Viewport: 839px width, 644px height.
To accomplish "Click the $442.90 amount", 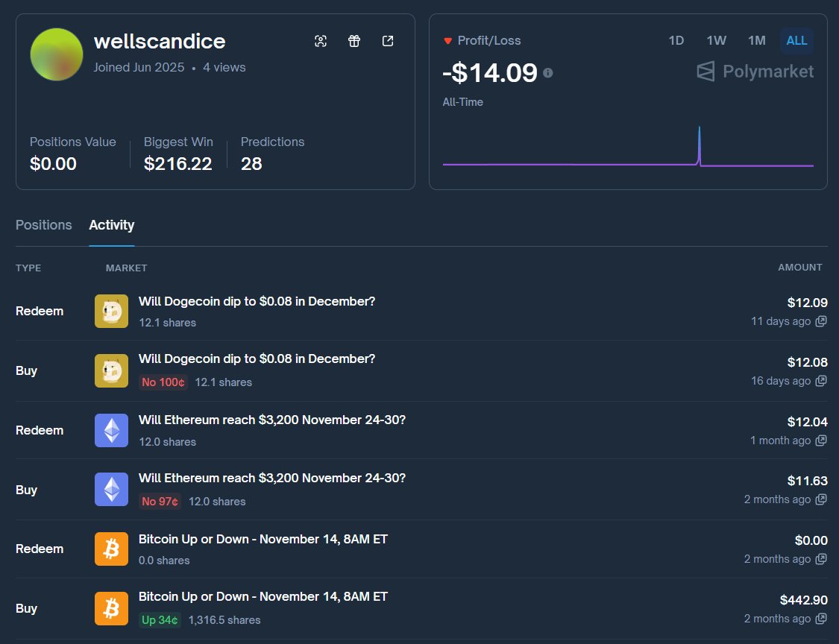I will tap(804, 600).
